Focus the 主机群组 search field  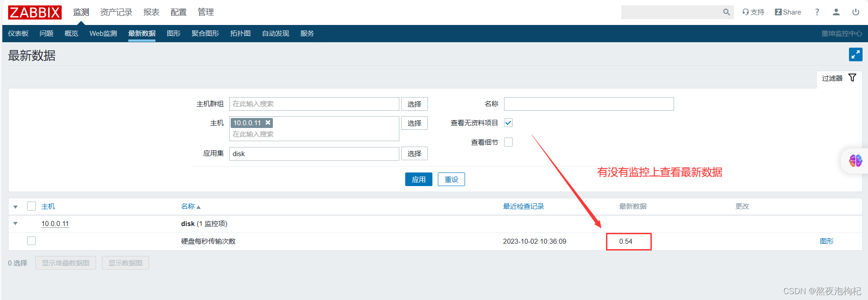point(314,104)
